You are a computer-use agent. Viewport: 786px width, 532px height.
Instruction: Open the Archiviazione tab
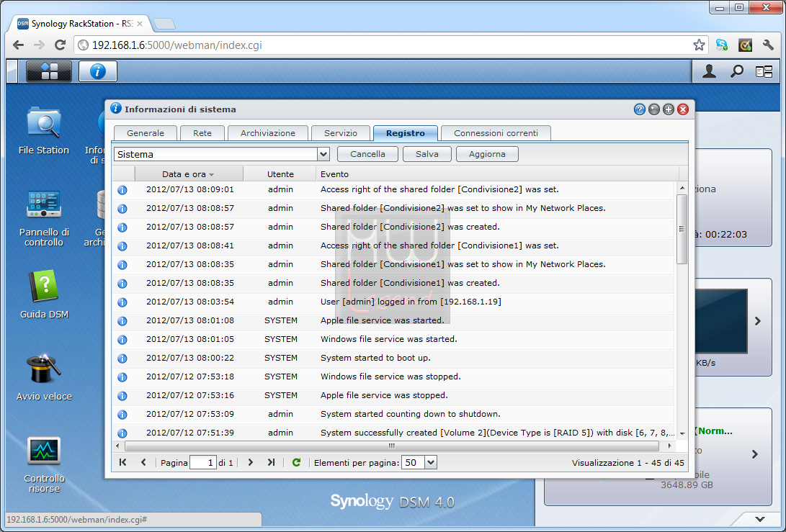coord(268,133)
